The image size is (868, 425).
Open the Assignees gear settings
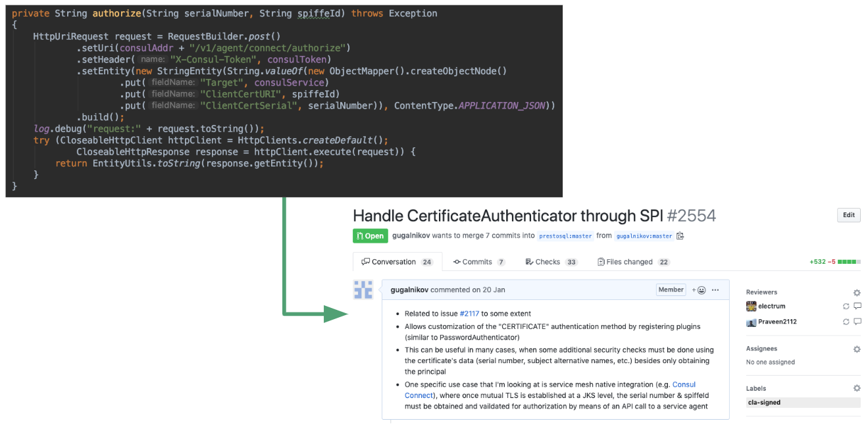point(857,349)
